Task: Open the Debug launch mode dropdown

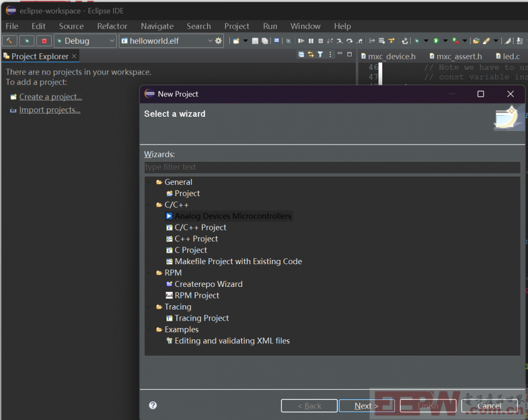Action: pyautogui.click(x=112, y=41)
